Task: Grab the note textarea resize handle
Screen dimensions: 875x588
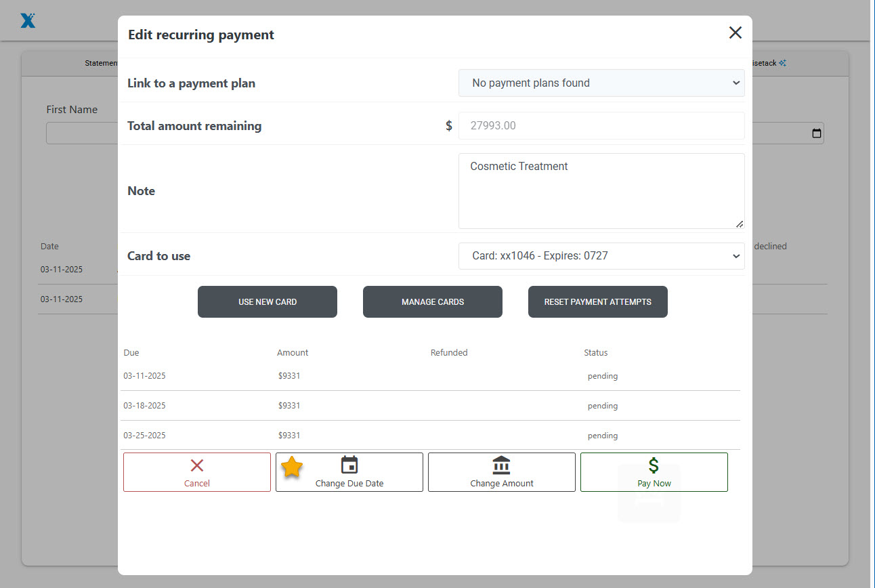Action: pyautogui.click(x=740, y=224)
